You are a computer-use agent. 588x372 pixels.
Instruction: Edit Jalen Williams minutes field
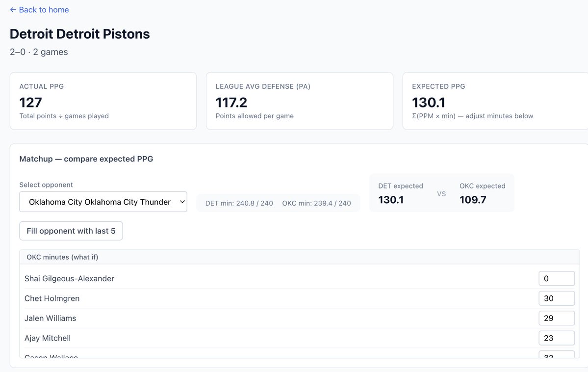557,319
